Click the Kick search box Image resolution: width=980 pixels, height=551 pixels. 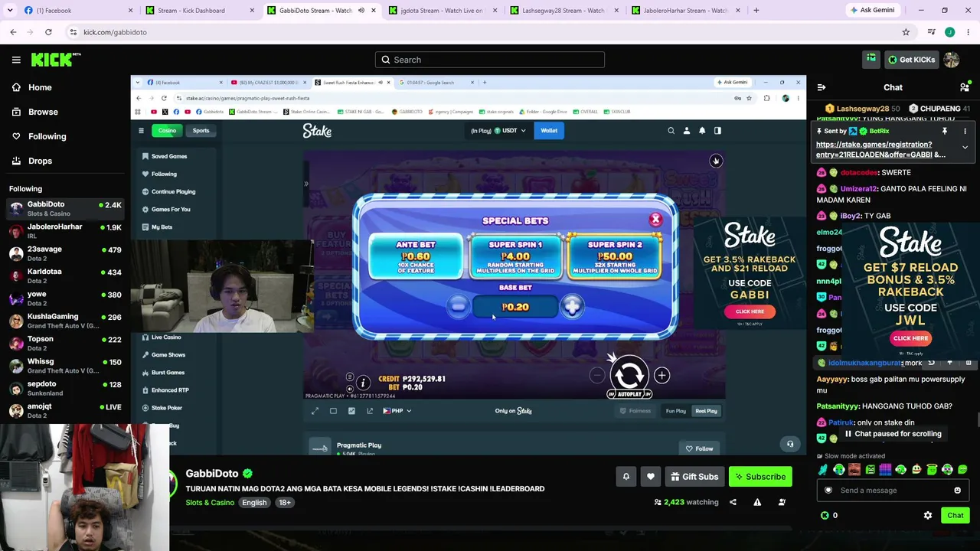[490, 60]
